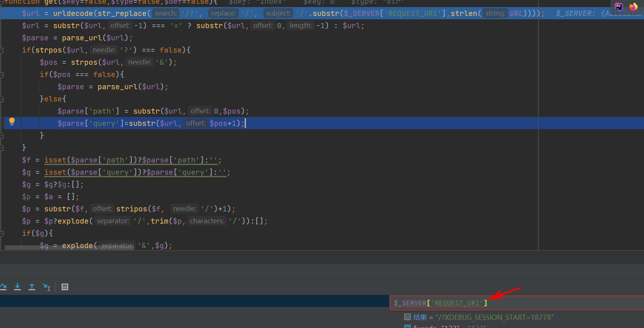
Task: Click the line $parse['path'] = substr($url
Action: [153, 111]
